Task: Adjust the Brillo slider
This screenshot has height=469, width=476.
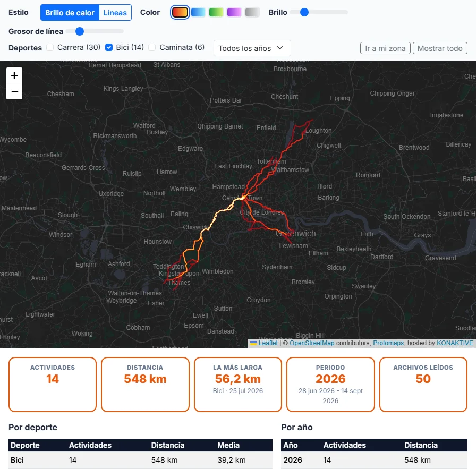Action: pos(319,12)
